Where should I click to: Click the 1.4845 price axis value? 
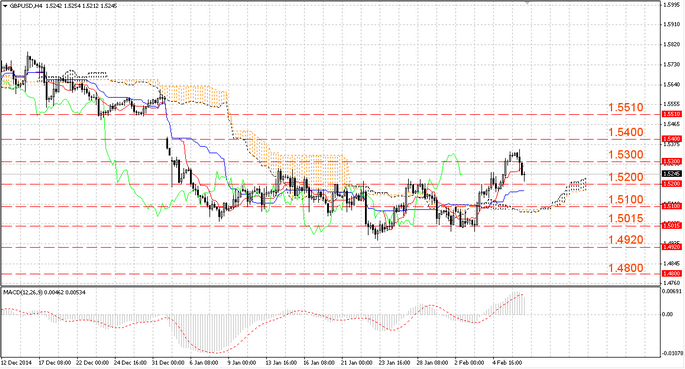pos(671,263)
